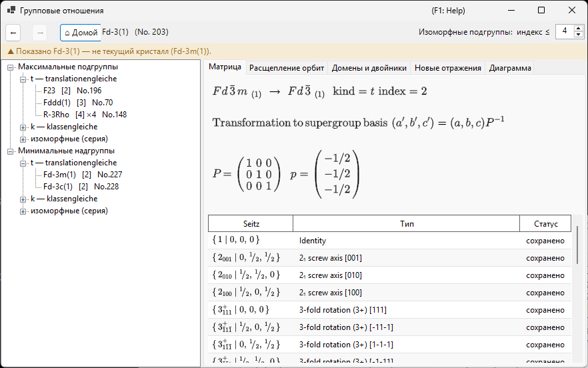588x368 pixels.
Task: Go to Домой home button
Action: [x=81, y=33]
